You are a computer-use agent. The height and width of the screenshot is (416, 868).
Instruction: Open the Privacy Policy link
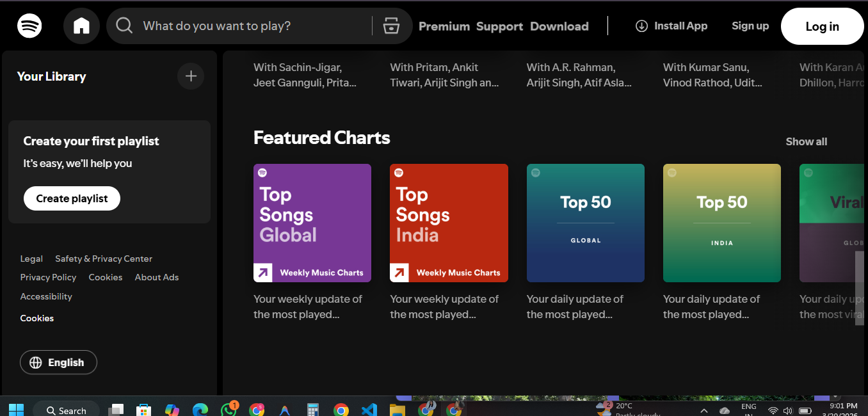(x=48, y=277)
